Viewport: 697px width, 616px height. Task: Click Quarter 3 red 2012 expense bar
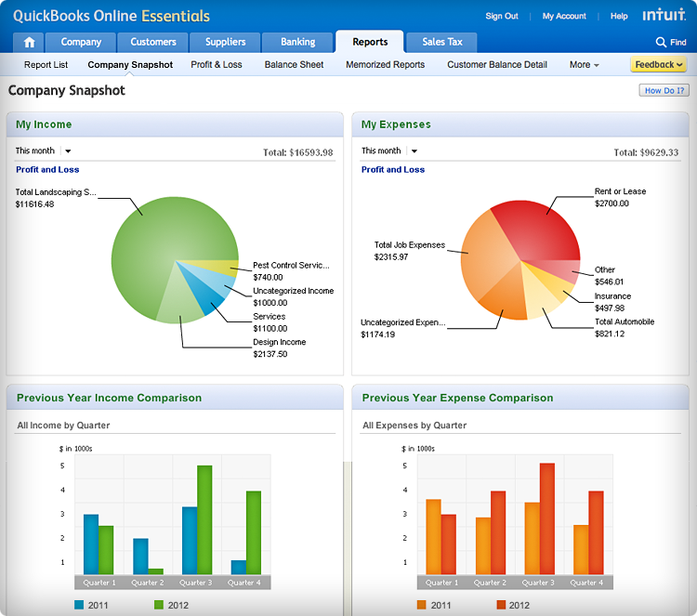click(x=547, y=518)
